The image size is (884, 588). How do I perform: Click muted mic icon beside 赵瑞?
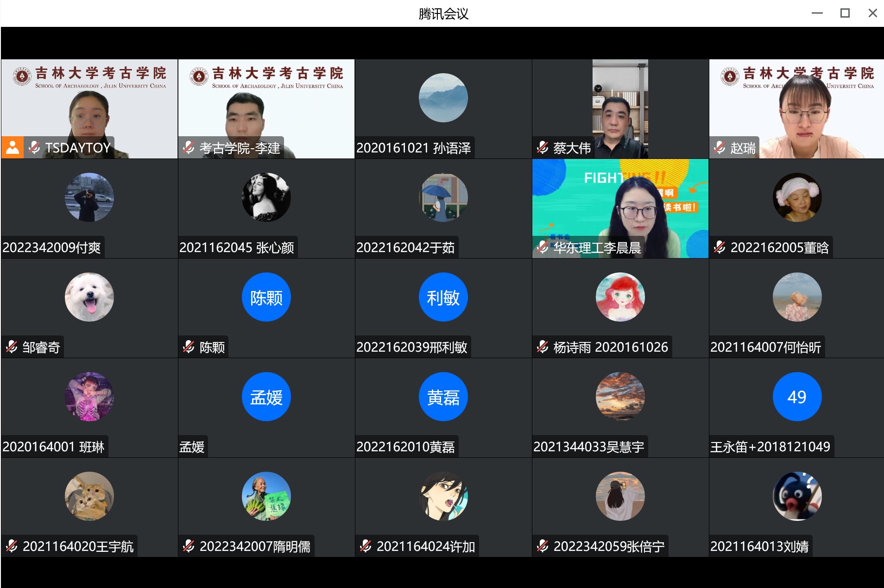tap(720, 148)
